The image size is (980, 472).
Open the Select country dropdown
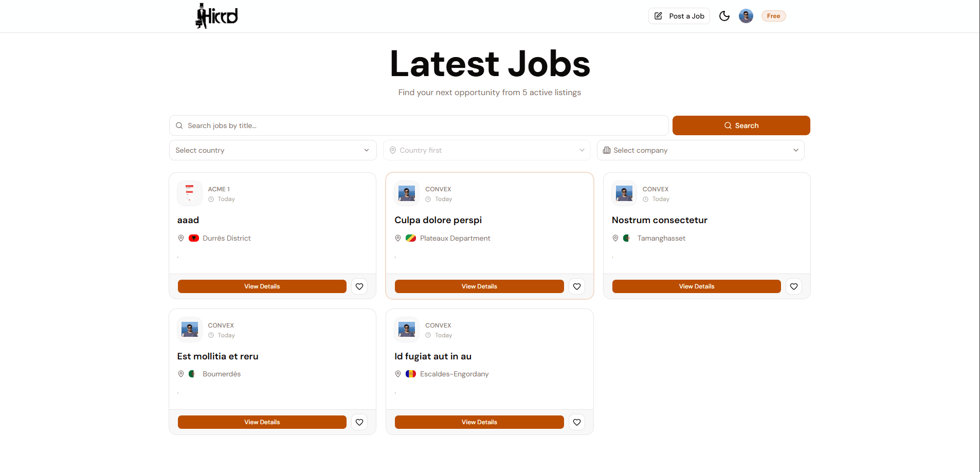273,150
